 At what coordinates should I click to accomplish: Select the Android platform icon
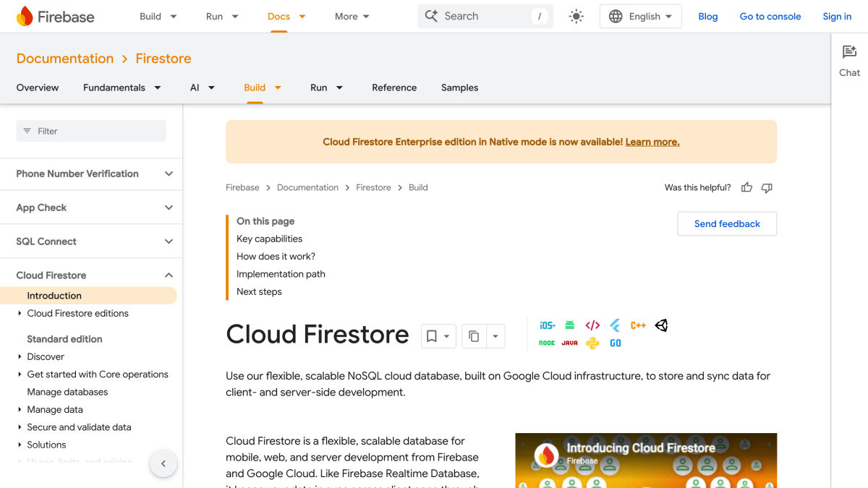(x=570, y=325)
